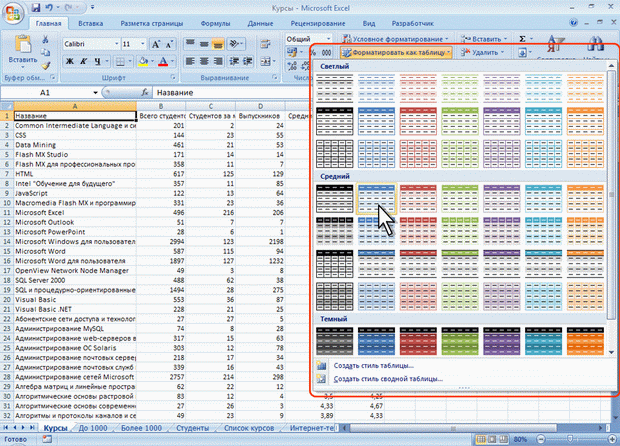Viewport: 620px width, 446px height.
Task: Increase font size with the large A
Action: coord(156,44)
